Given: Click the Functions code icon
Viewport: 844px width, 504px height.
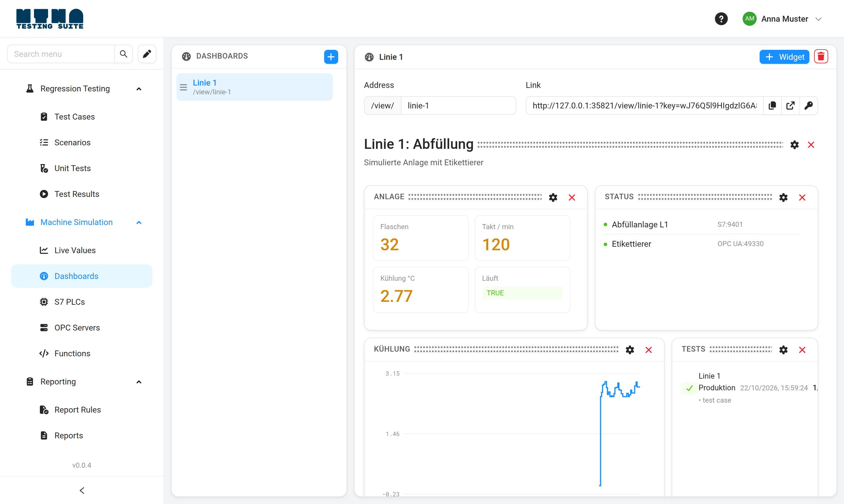Looking at the screenshot, I should coord(44,353).
